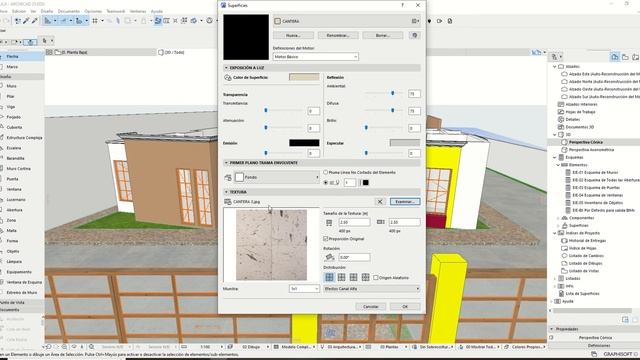Select the third Distribución mirror icon
This screenshot has width=640, height=360.
[353, 278]
